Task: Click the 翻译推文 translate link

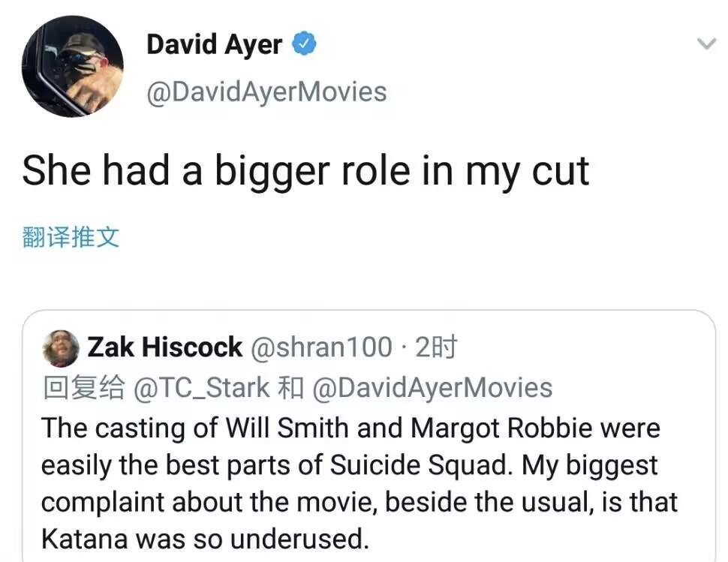Action: click(x=71, y=238)
